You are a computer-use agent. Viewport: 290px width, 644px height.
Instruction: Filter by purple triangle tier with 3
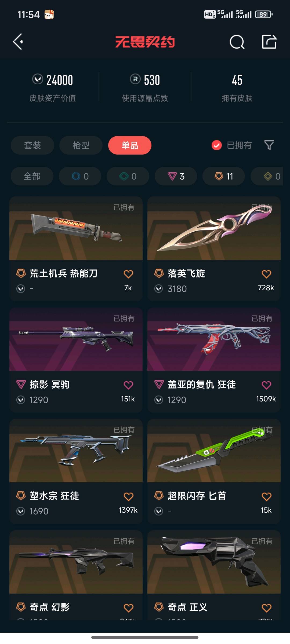tap(176, 176)
